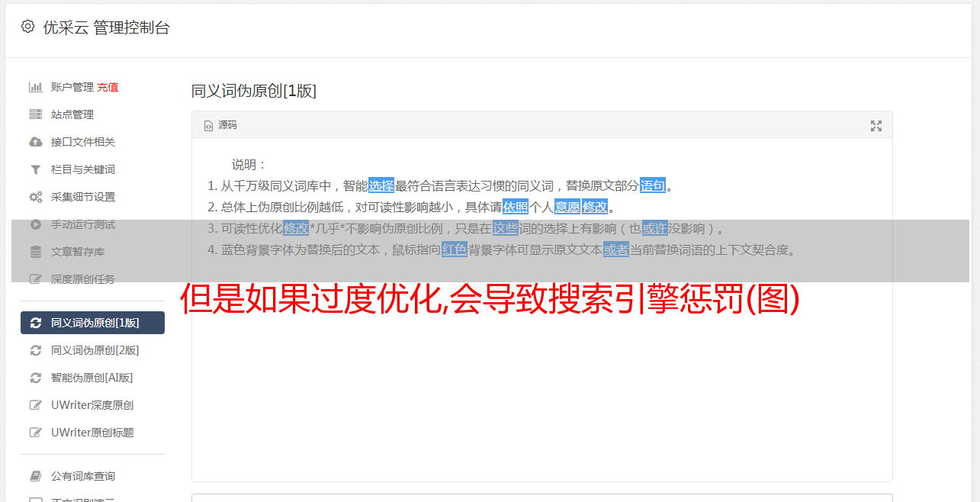Open 账户管理 bar chart icon
The width and height of the screenshot is (980, 502).
35,87
